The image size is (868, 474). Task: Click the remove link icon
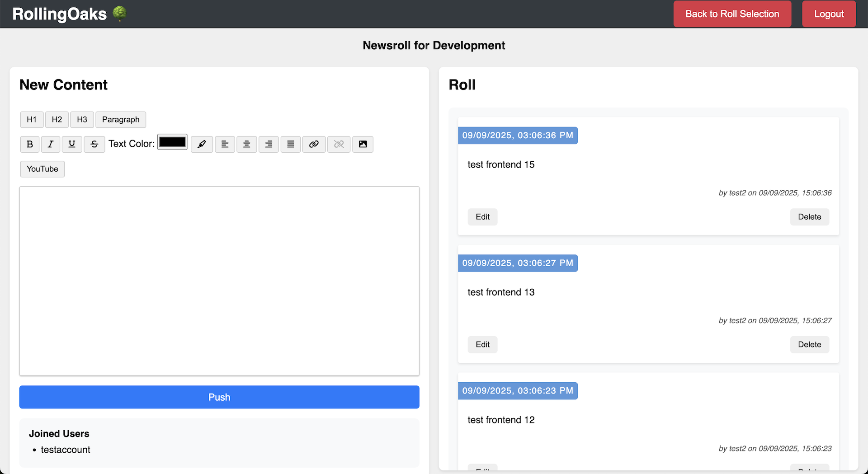(339, 144)
